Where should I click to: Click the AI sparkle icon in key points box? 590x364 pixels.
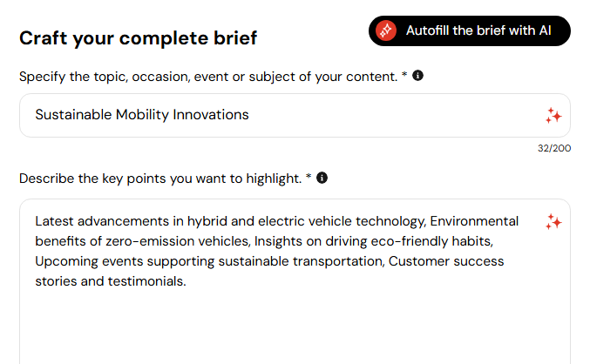click(x=553, y=222)
